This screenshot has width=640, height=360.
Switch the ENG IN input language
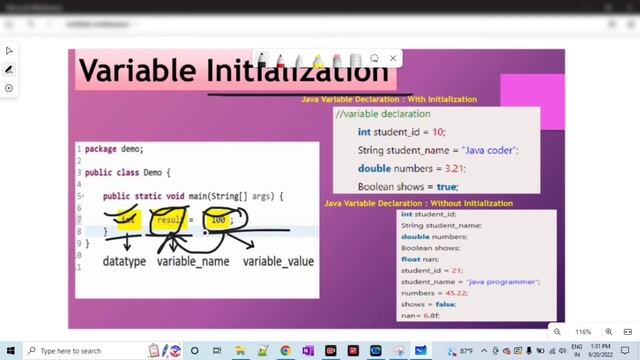point(577,351)
